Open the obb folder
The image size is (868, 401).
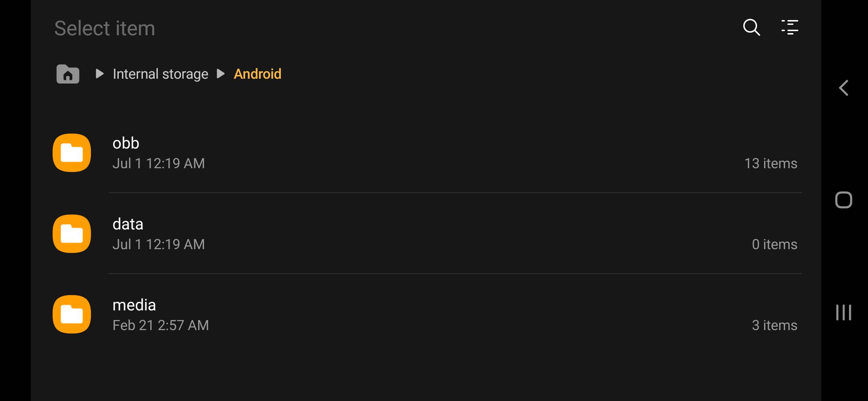point(126,143)
